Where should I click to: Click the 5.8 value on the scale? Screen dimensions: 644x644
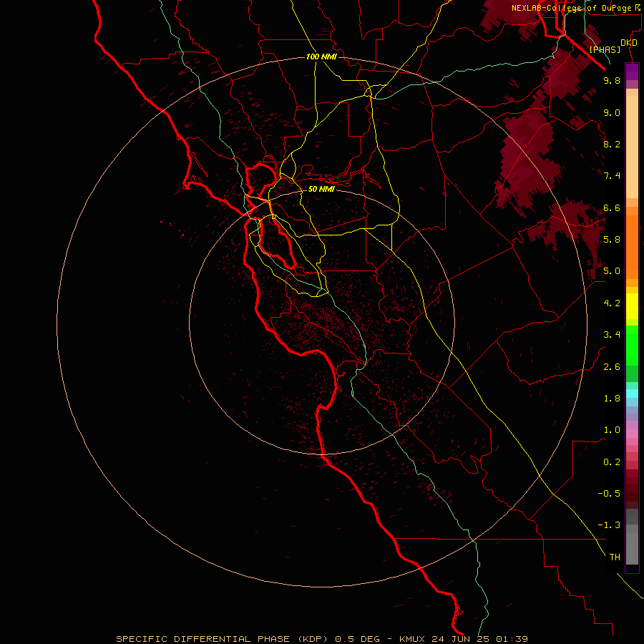[x=612, y=240]
